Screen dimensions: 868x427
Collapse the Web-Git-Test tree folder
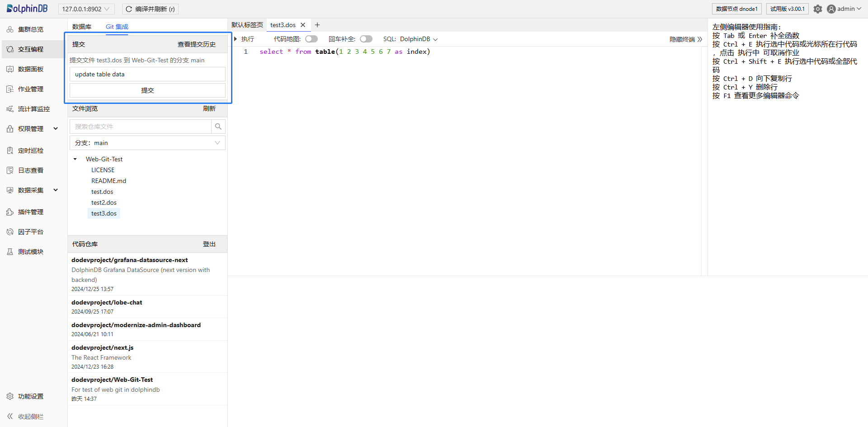coord(75,159)
